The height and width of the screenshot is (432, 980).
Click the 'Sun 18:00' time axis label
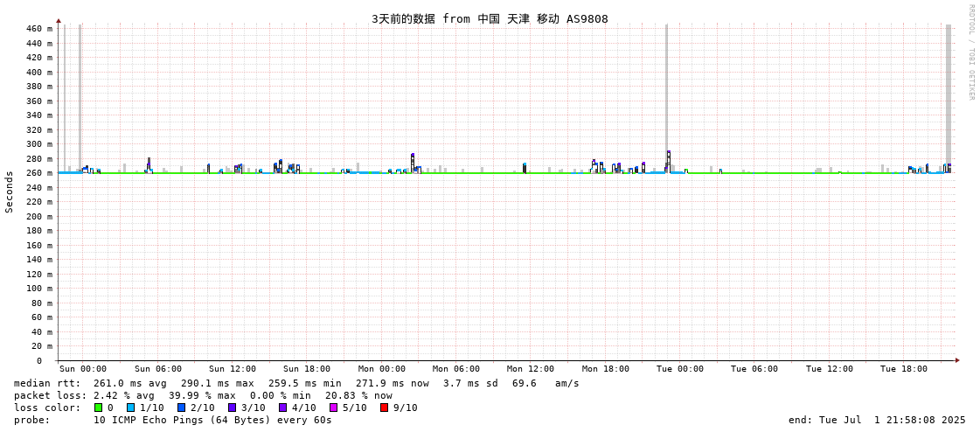[x=307, y=369]
